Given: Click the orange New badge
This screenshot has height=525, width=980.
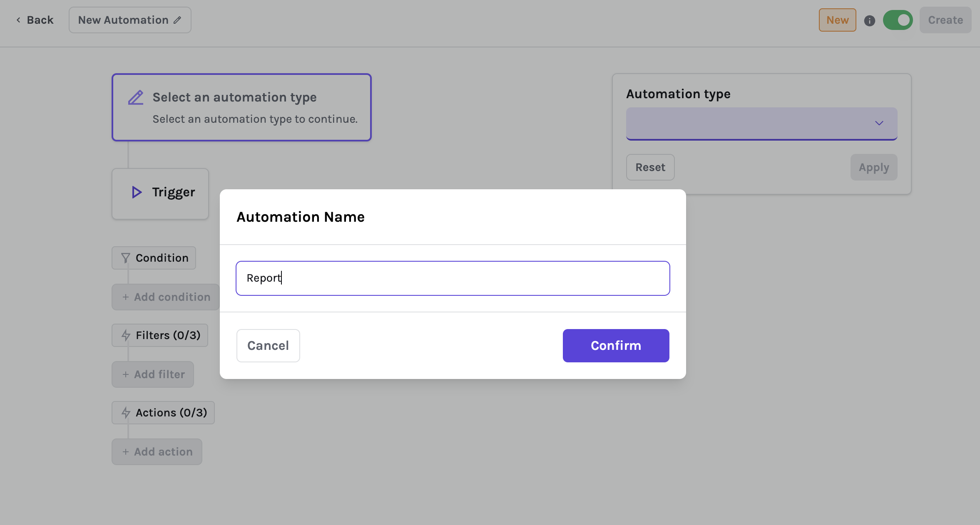Looking at the screenshot, I should coord(837,20).
